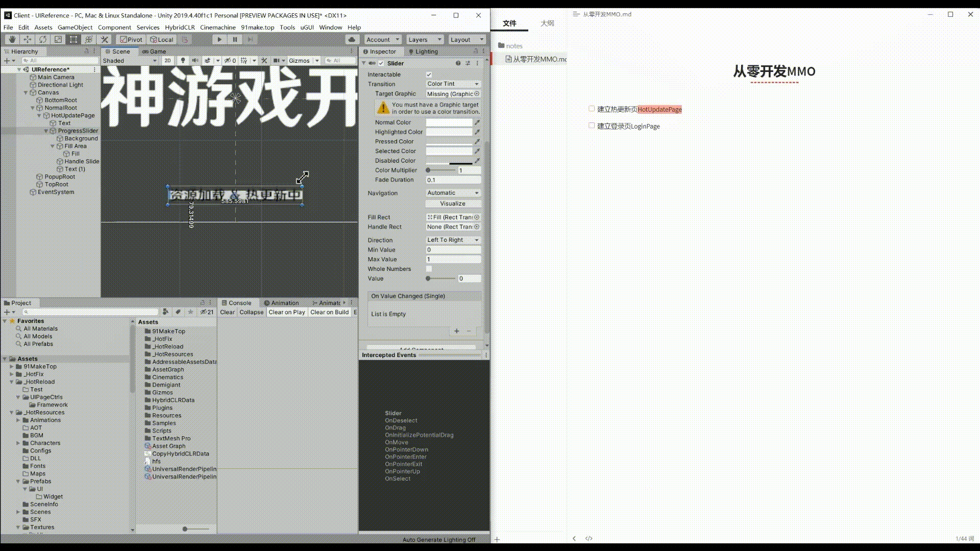
Task: Click the Normal Color swatch
Action: coord(449,122)
